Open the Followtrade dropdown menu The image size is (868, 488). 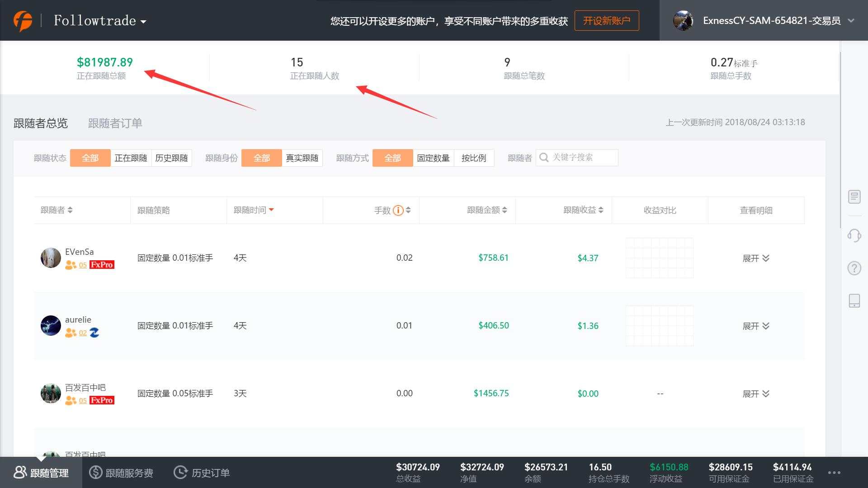pos(100,21)
